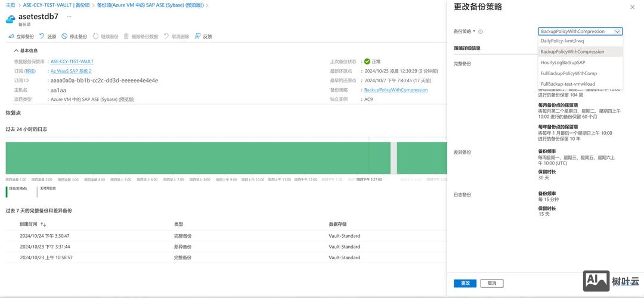
Task: Click the standalone instance value AC9
Action: click(x=369, y=100)
